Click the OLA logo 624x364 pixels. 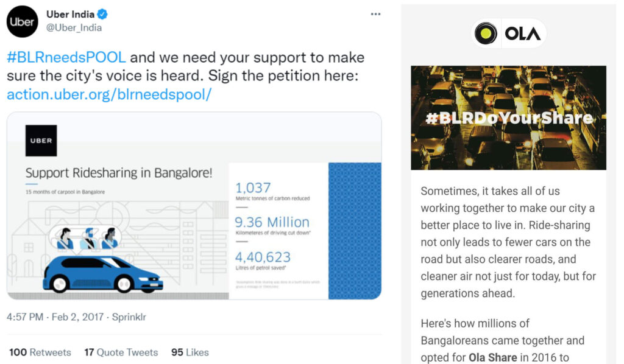pos(509,33)
